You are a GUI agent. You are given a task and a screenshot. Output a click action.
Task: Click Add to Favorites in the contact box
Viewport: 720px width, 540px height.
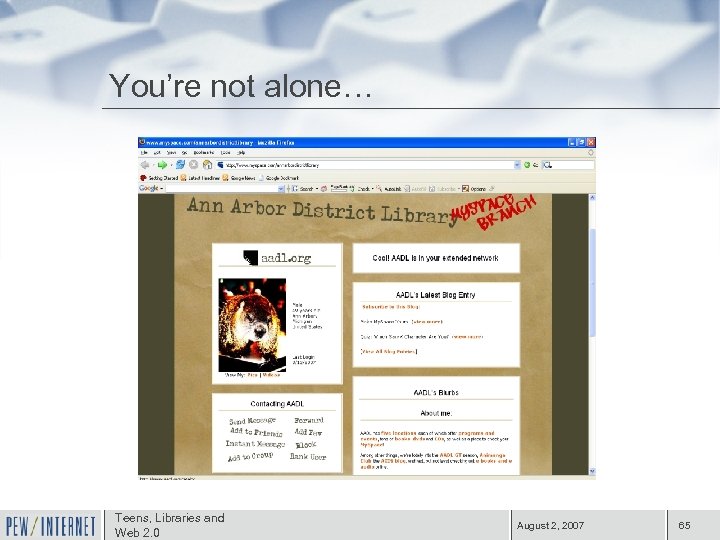(308, 432)
